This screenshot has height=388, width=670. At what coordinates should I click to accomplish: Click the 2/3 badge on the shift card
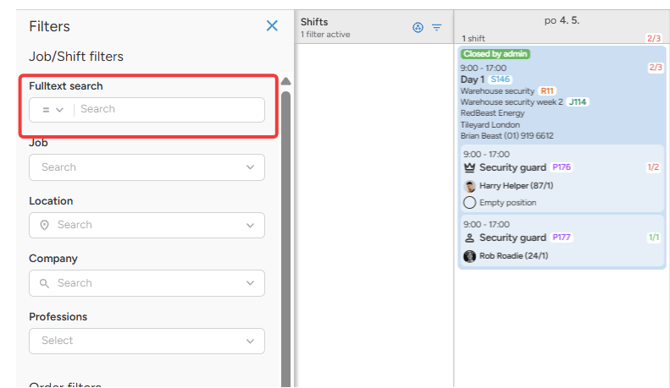(655, 68)
